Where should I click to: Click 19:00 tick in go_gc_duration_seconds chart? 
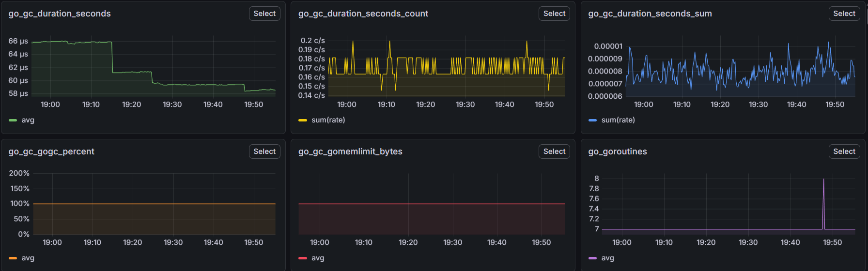coord(50,105)
